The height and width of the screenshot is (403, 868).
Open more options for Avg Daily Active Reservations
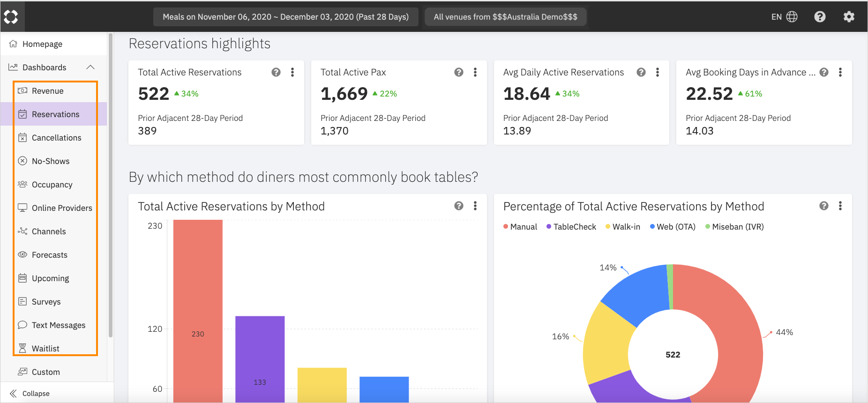pyautogui.click(x=658, y=72)
